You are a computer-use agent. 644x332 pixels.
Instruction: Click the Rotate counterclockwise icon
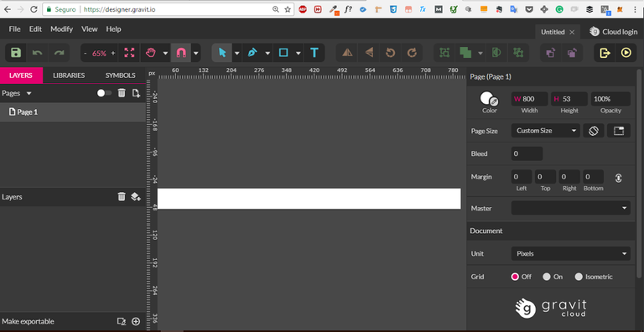click(x=390, y=53)
